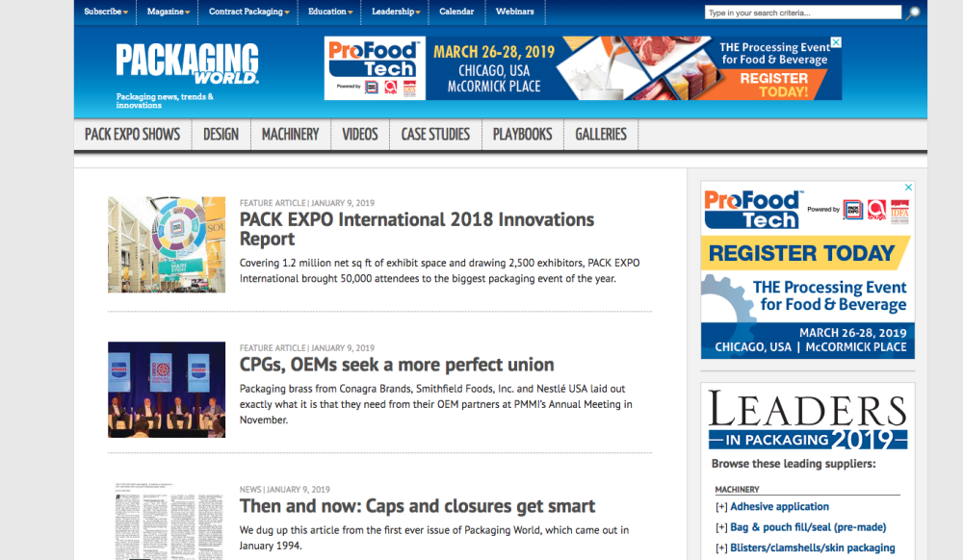The height and width of the screenshot is (560, 963).
Task: Open the Subscribe dropdown menu
Action: click(x=106, y=12)
